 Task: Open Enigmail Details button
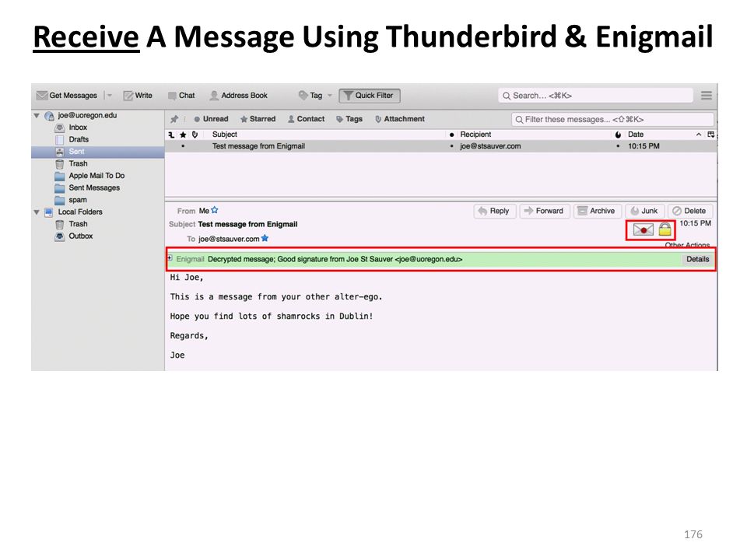pos(697,259)
